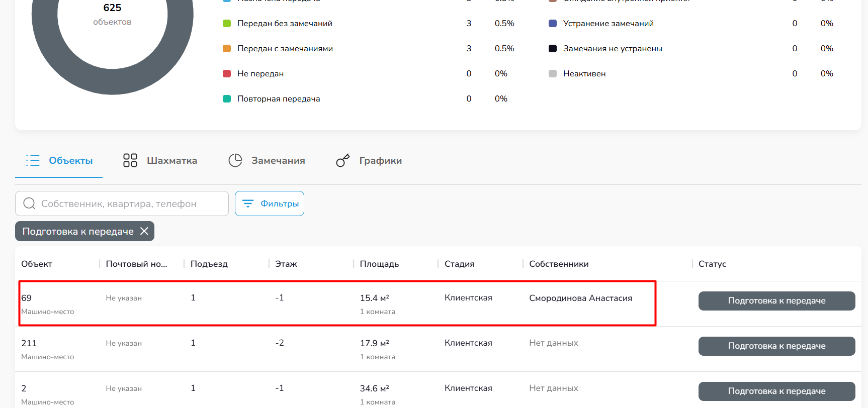
Task: Click the green 'Передан без замечаний' swatch
Action: coord(227,24)
